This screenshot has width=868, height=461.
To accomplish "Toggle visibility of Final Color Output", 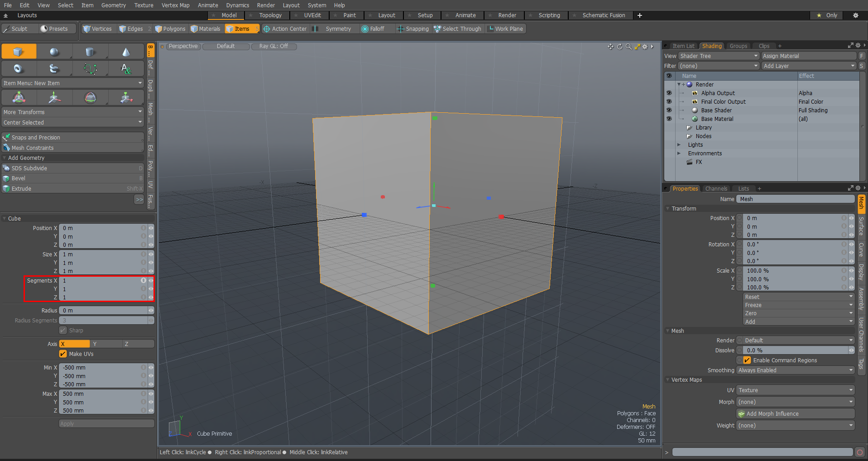I will click(x=669, y=101).
